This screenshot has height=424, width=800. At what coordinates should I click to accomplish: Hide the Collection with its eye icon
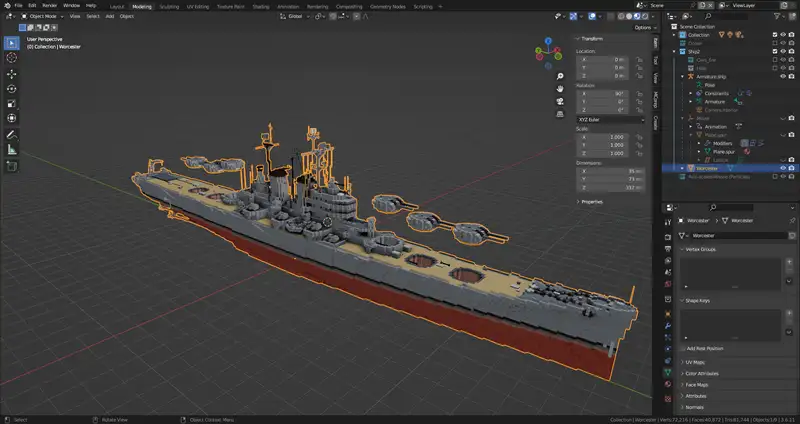[783, 35]
